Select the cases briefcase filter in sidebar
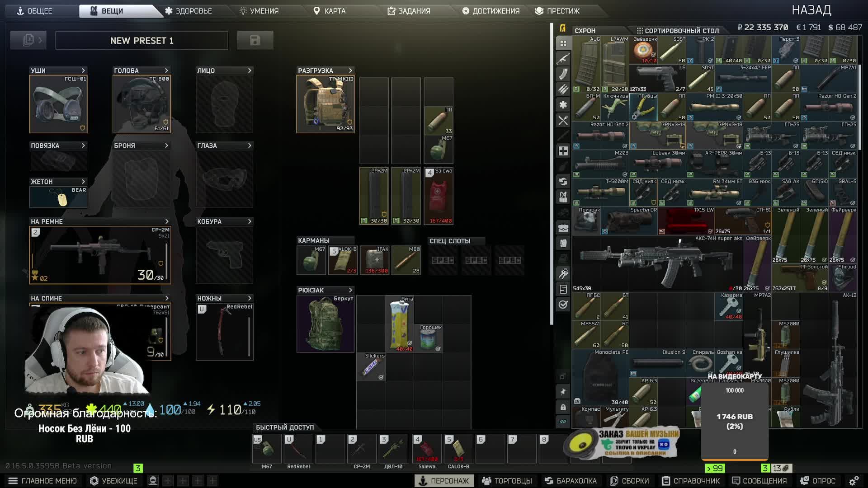This screenshot has width=868, height=488. click(x=563, y=228)
